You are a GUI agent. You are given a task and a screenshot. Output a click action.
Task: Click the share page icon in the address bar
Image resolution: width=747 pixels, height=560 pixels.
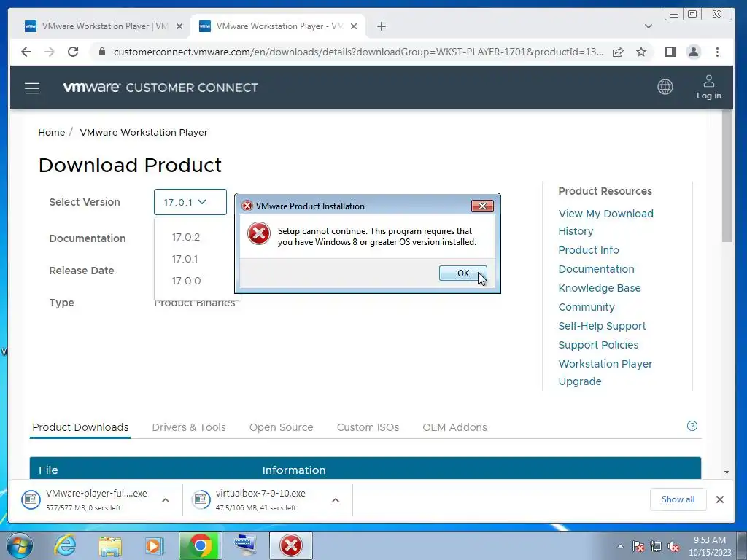[618, 52]
